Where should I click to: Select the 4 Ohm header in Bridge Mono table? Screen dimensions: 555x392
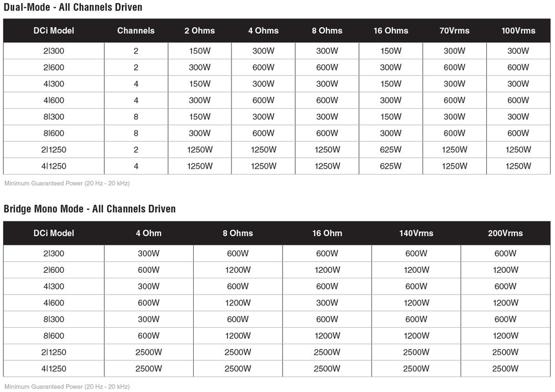[x=149, y=233]
